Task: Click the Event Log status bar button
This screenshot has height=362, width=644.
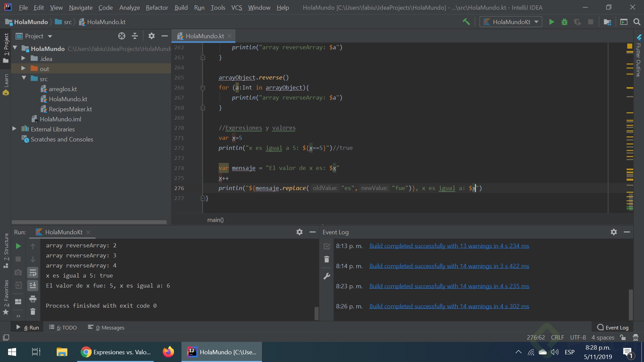Action: [613, 327]
